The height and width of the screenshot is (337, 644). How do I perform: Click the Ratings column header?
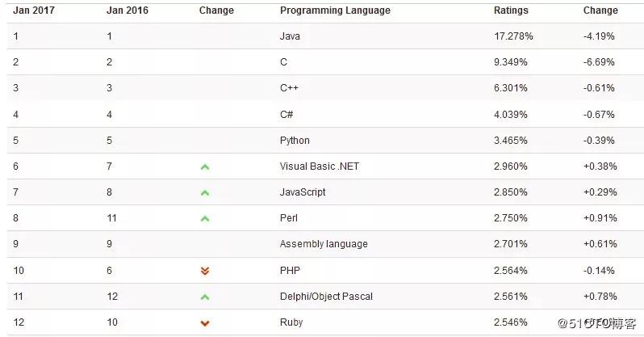[511, 11]
